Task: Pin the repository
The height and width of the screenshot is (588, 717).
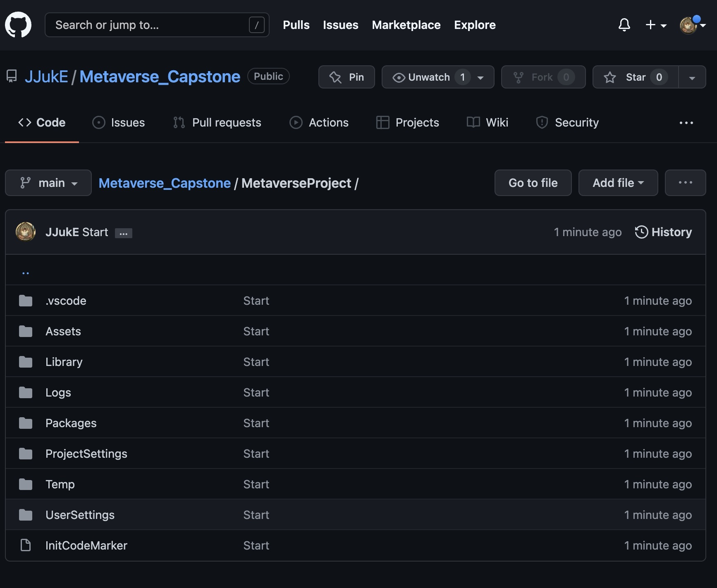Action: pyautogui.click(x=347, y=77)
